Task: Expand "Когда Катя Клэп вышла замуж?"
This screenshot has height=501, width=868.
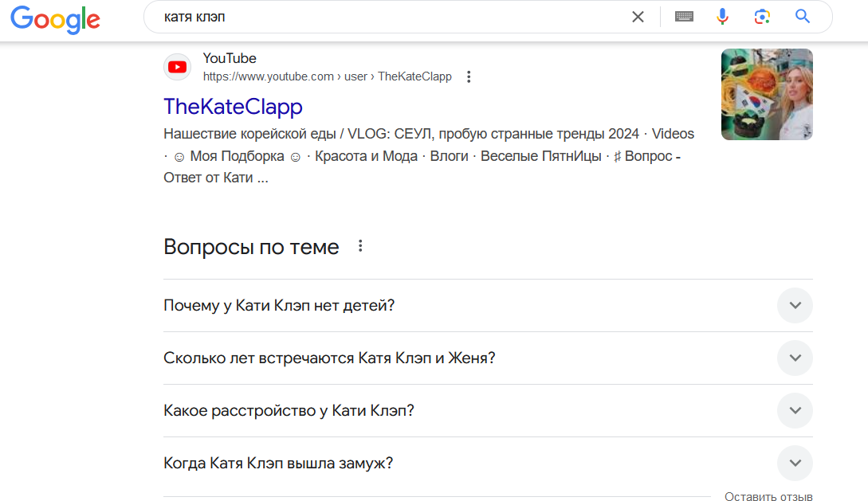Action: click(x=488, y=463)
